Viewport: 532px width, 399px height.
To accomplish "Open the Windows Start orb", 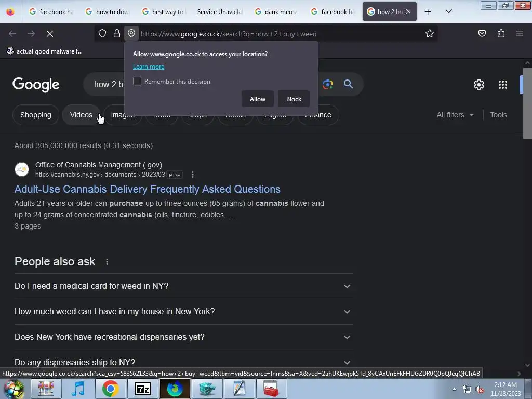I will tap(14, 389).
